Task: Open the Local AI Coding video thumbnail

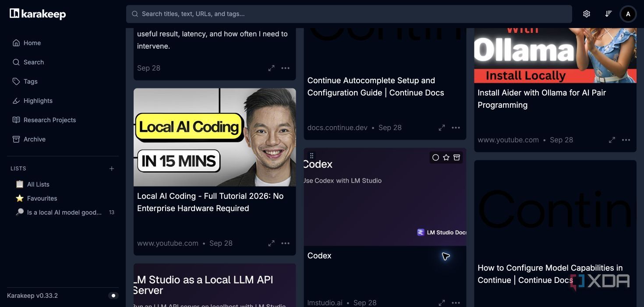Action: tap(215, 137)
